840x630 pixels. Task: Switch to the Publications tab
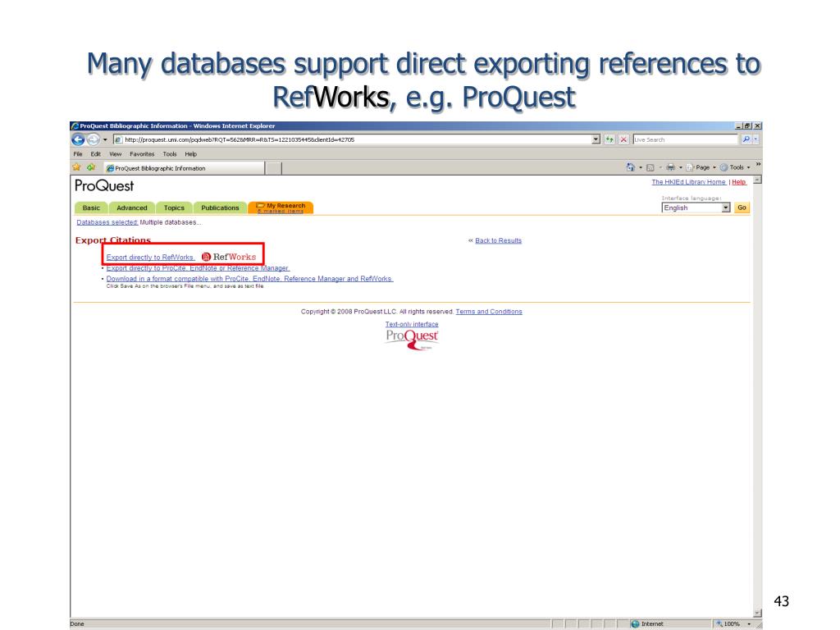(x=220, y=208)
